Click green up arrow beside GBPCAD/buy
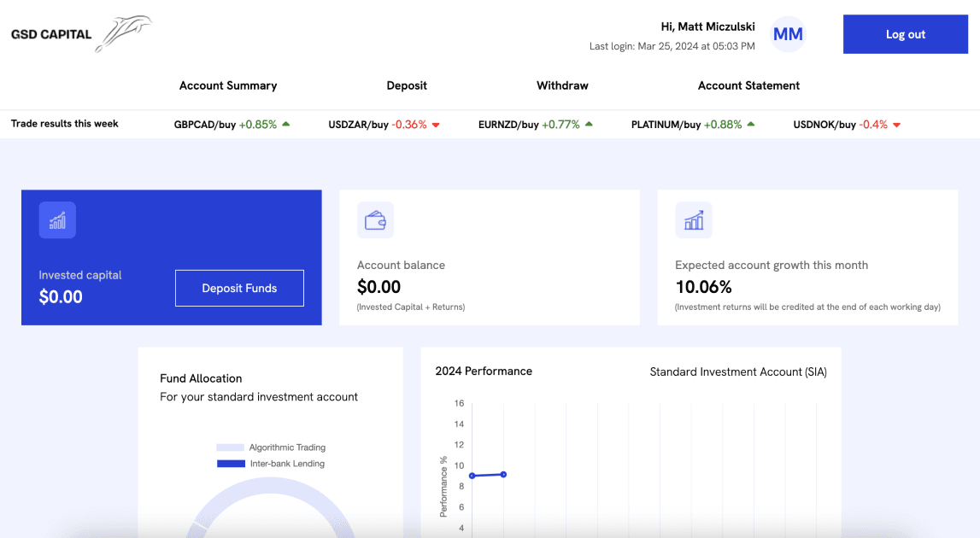The width and height of the screenshot is (980, 538). [286, 124]
